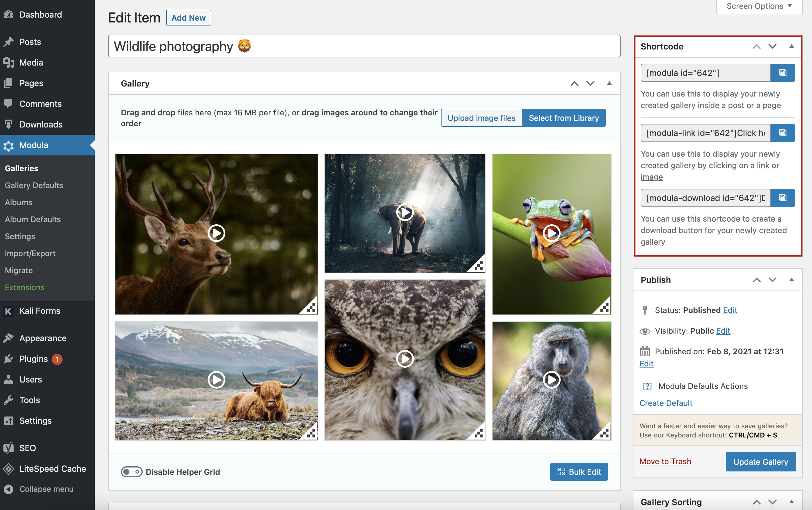The width and height of the screenshot is (812, 510).
Task: Collapse the Gallery panel
Action: (x=610, y=83)
